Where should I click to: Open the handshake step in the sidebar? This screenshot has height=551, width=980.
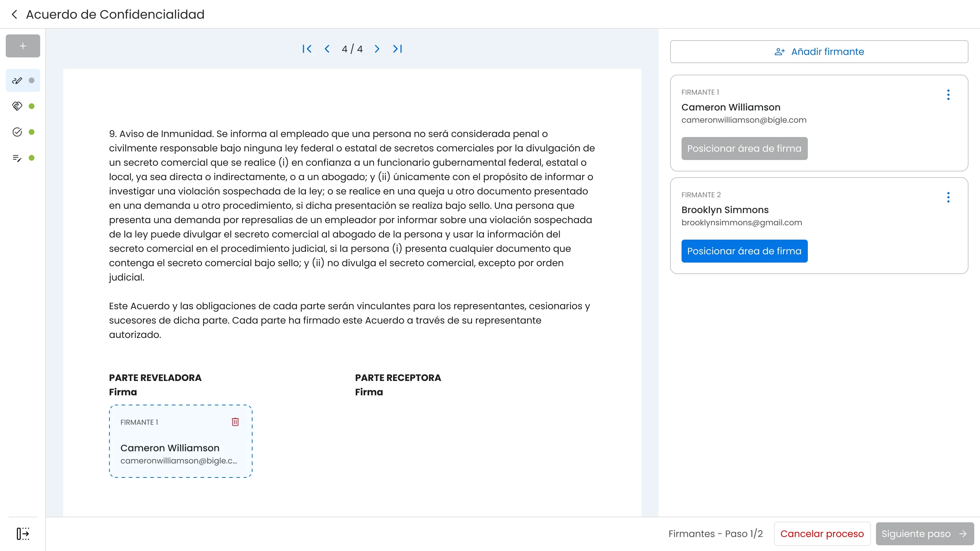[x=23, y=106]
